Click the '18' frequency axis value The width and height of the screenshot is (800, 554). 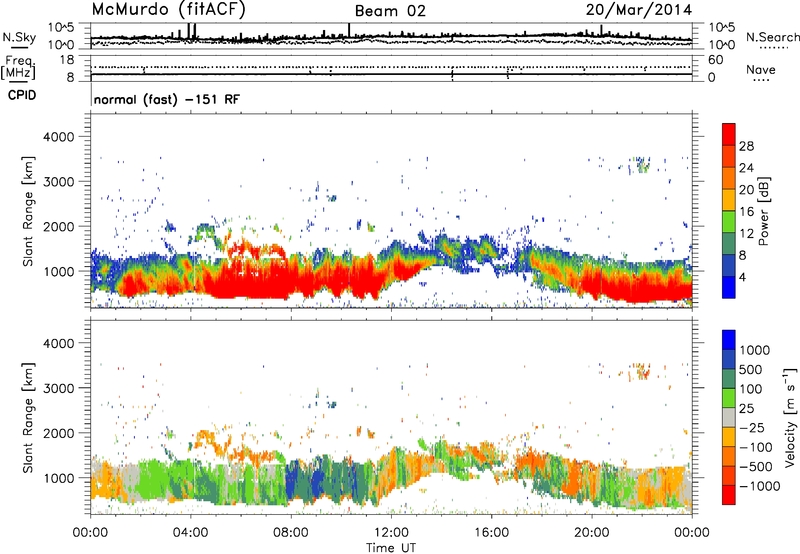coord(67,60)
